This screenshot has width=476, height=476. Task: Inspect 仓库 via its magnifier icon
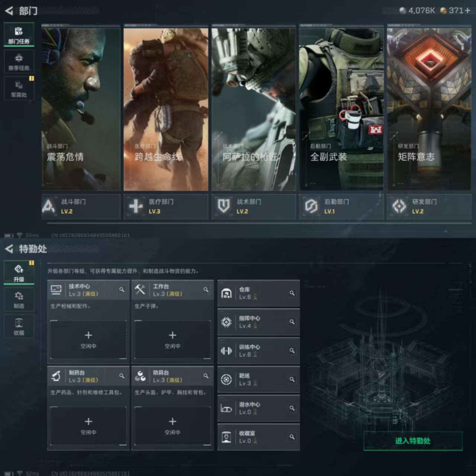coord(292,293)
